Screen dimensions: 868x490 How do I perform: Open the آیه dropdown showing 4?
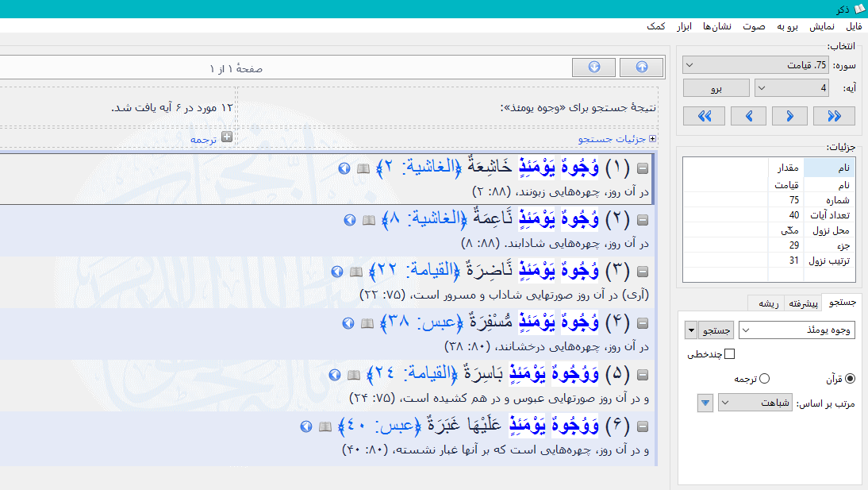pyautogui.click(x=793, y=87)
